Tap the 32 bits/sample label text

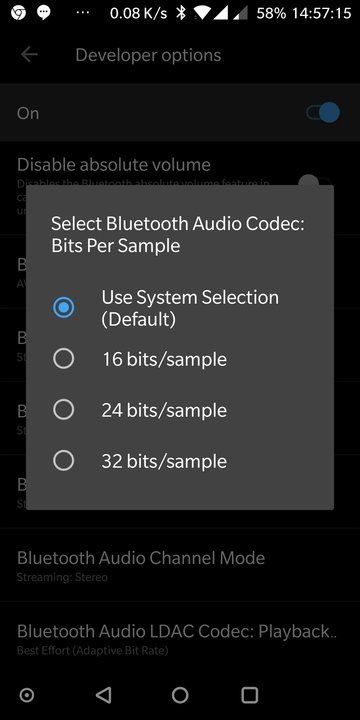[x=164, y=461]
